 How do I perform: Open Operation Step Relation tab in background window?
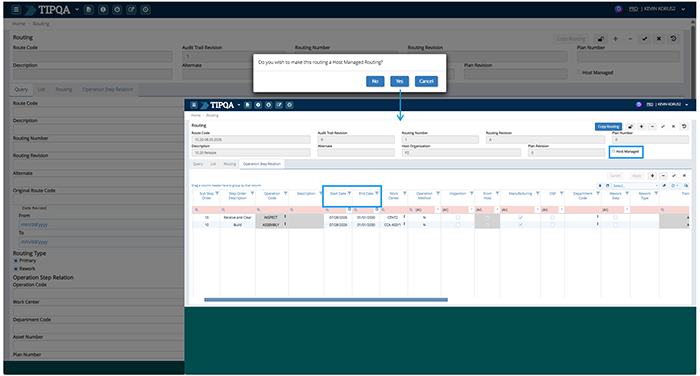pos(108,89)
